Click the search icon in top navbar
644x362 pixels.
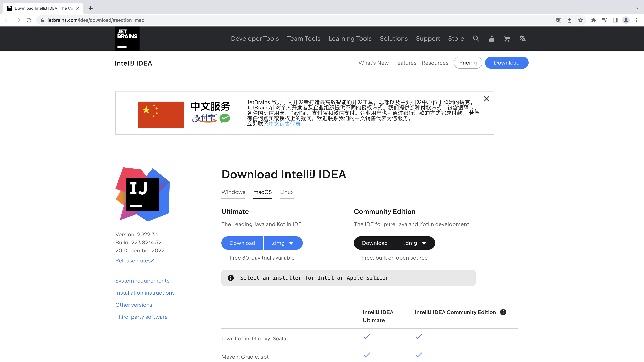click(475, 38)
